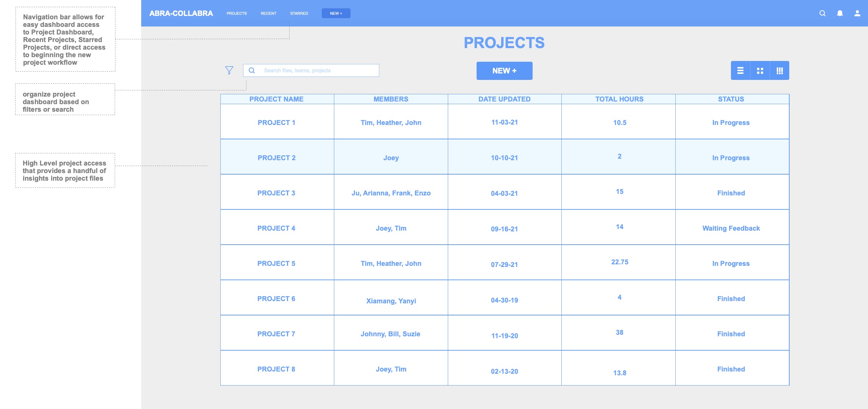This screenshot has width=868, height=409.
Task: Click members 'Johnny, Bill, Suzie'
Action: (390, 334)
